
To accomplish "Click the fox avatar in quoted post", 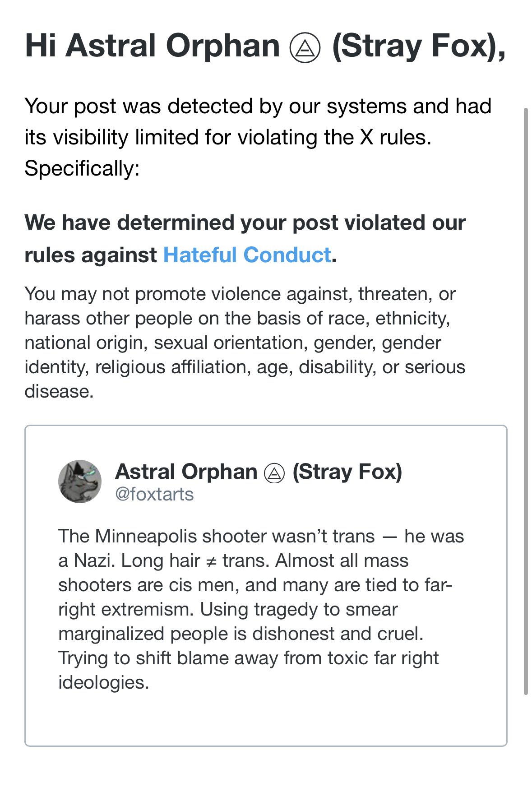I will tap(80, 482).
